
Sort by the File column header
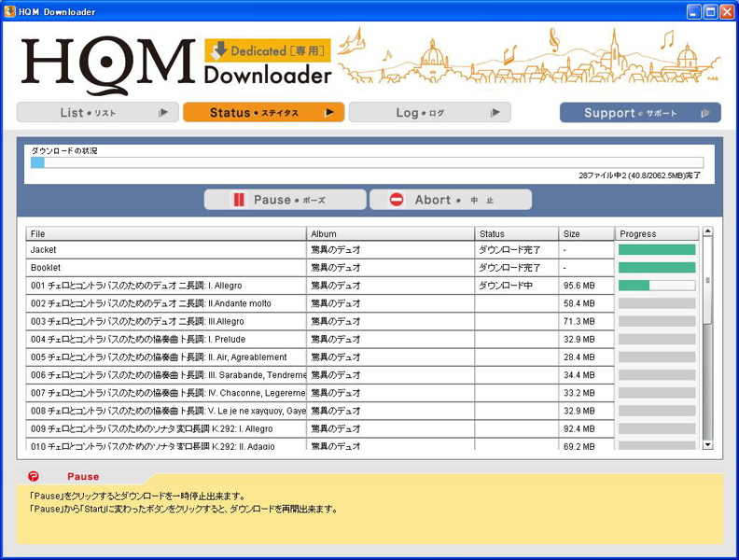[x=166, y=233]
